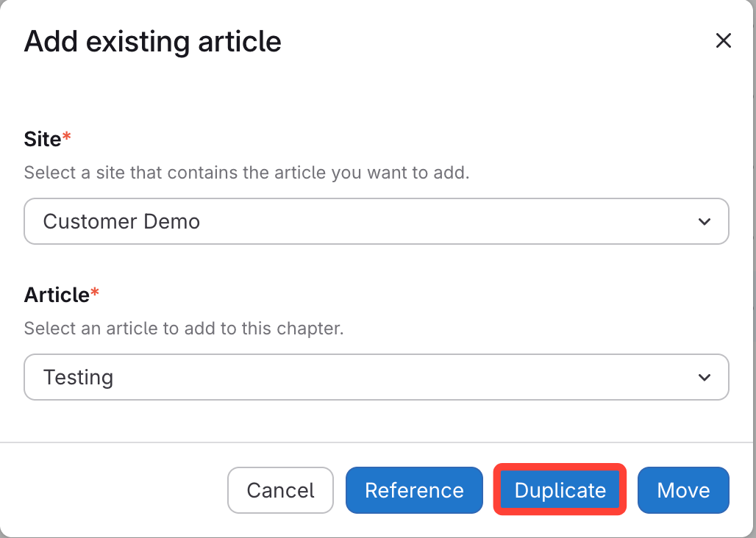The height and width of the screenshot is (538, 756).
Task: Click the 'Select a site that contains' helper text
Action: pyautogui.click(x=246, y=173)
